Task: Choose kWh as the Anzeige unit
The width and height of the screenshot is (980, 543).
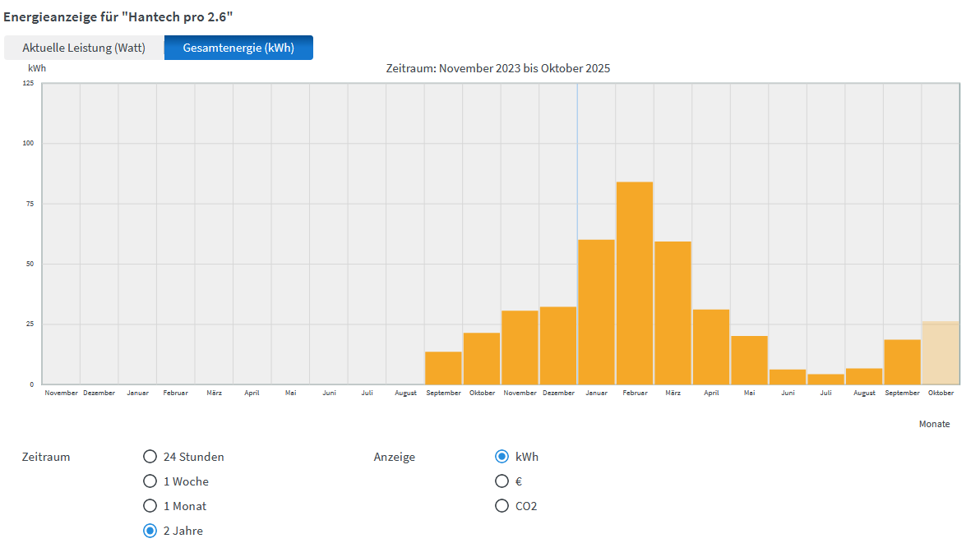Action: (x=502, y=457)
